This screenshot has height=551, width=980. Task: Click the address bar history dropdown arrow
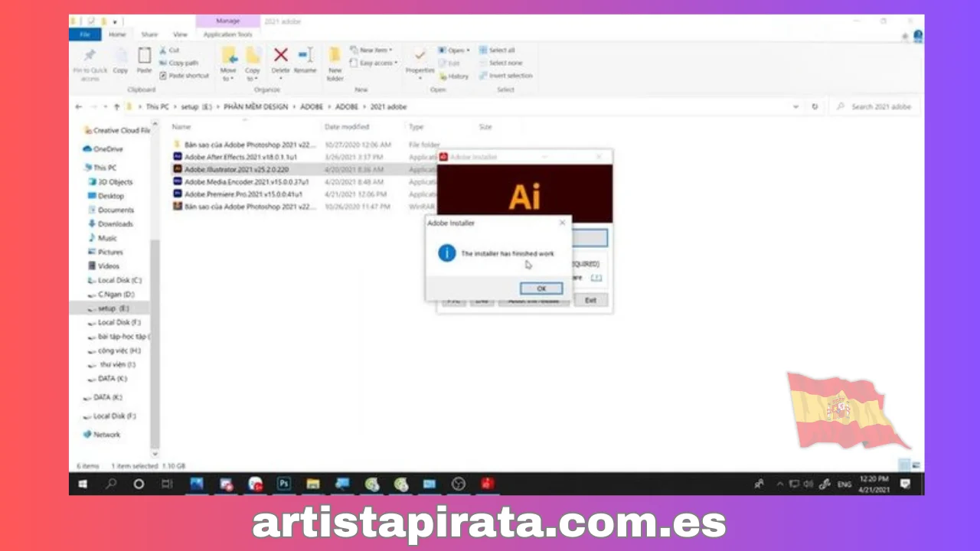796,107
